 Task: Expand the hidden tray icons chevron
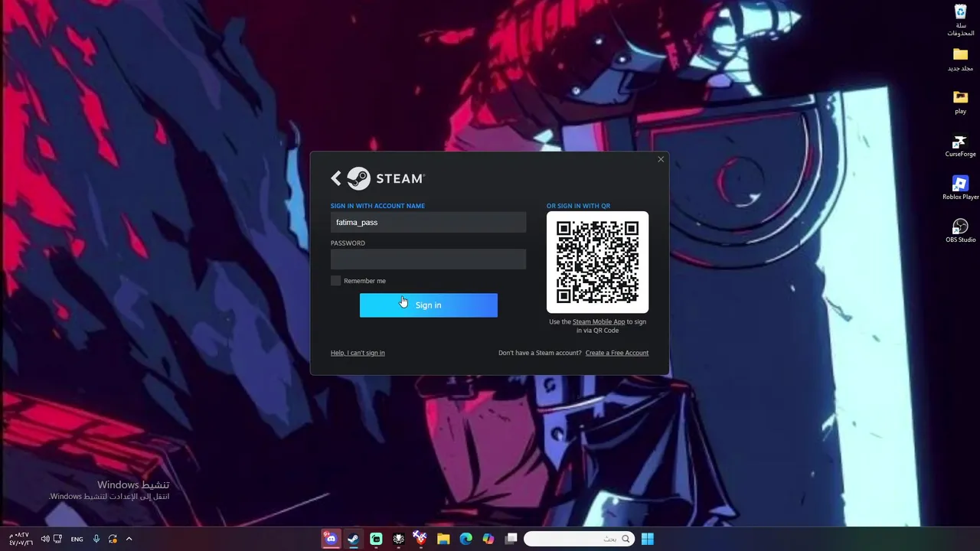(x=129, y=539)
